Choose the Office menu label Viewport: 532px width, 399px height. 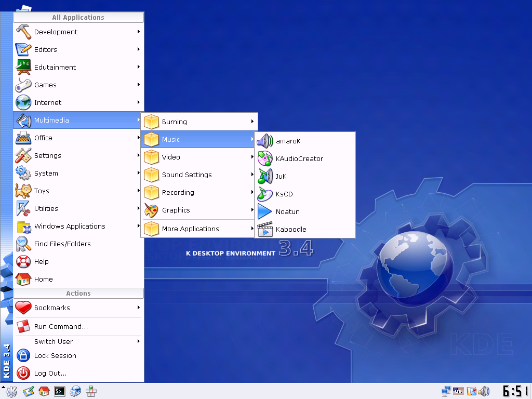pos(43,138)
